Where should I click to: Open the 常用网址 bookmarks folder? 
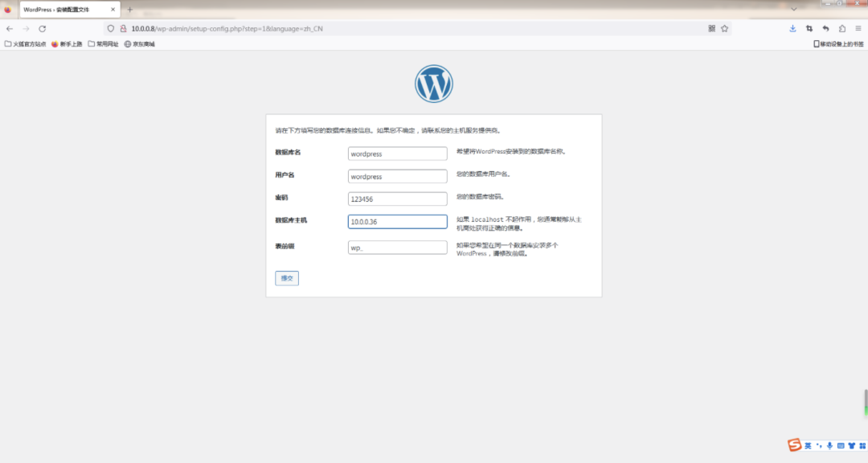click(103, 44)
